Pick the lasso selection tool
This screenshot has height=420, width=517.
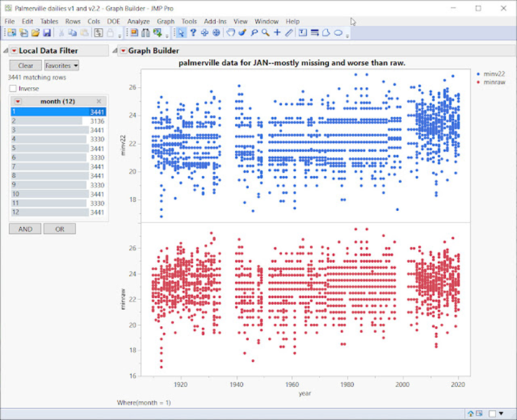(254, 33)
